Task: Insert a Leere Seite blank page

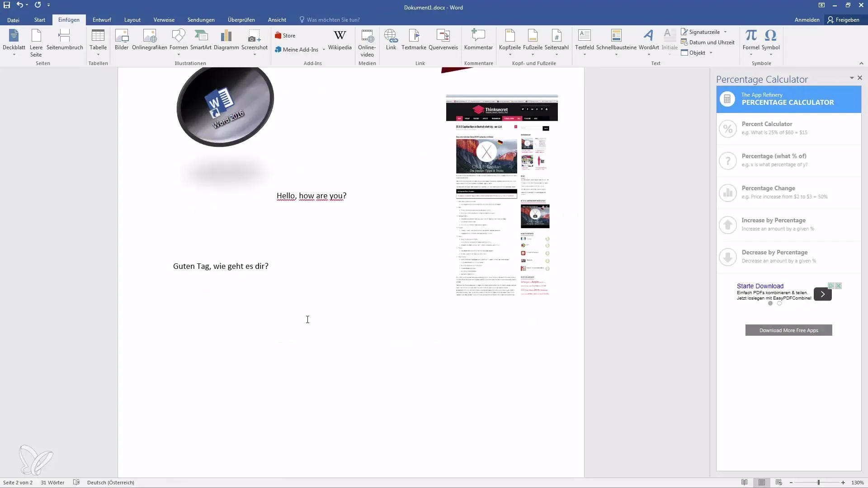Action: coord(36,42)
